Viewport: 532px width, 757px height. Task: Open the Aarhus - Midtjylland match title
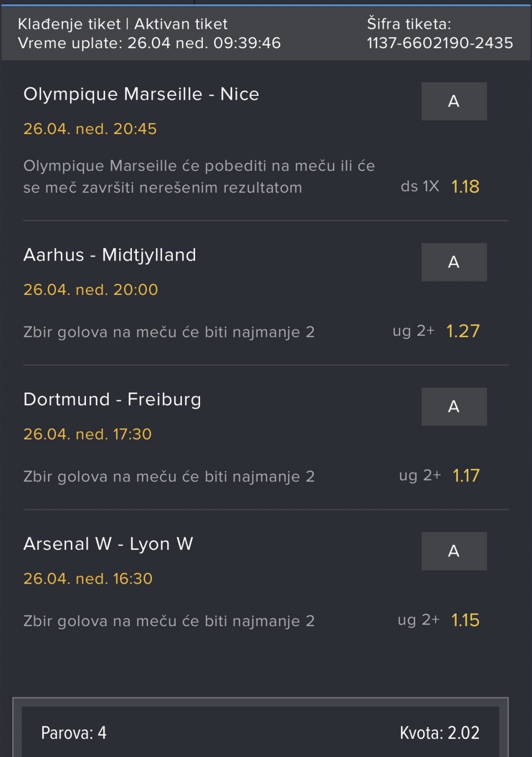point(110,255)
